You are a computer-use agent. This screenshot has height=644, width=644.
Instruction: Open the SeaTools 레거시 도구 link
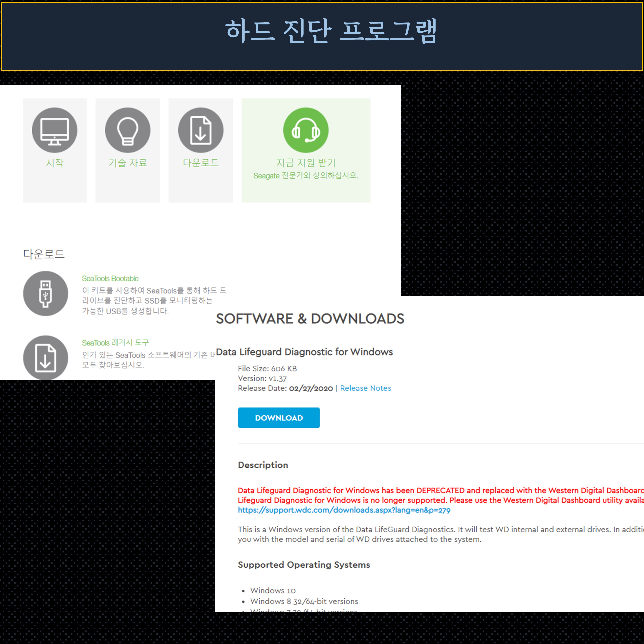(x=115, y=343)
